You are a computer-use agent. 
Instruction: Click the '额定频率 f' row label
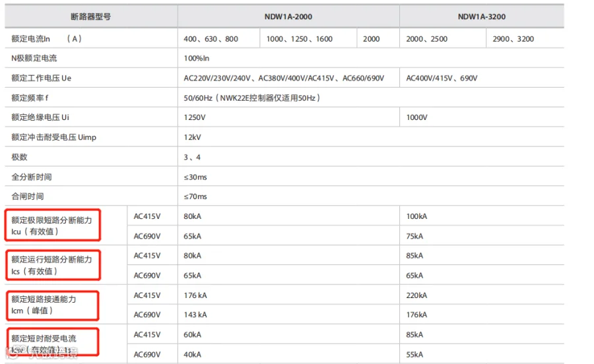[30, 98]
